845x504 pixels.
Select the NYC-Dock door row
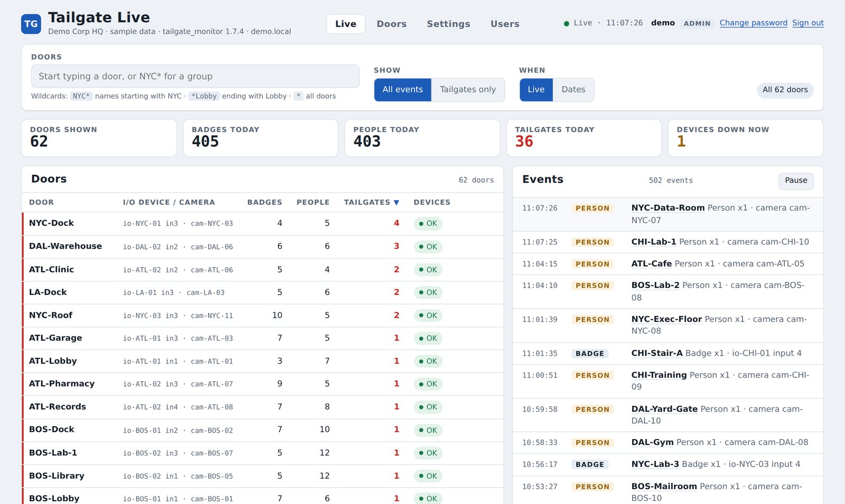point(262,223)
